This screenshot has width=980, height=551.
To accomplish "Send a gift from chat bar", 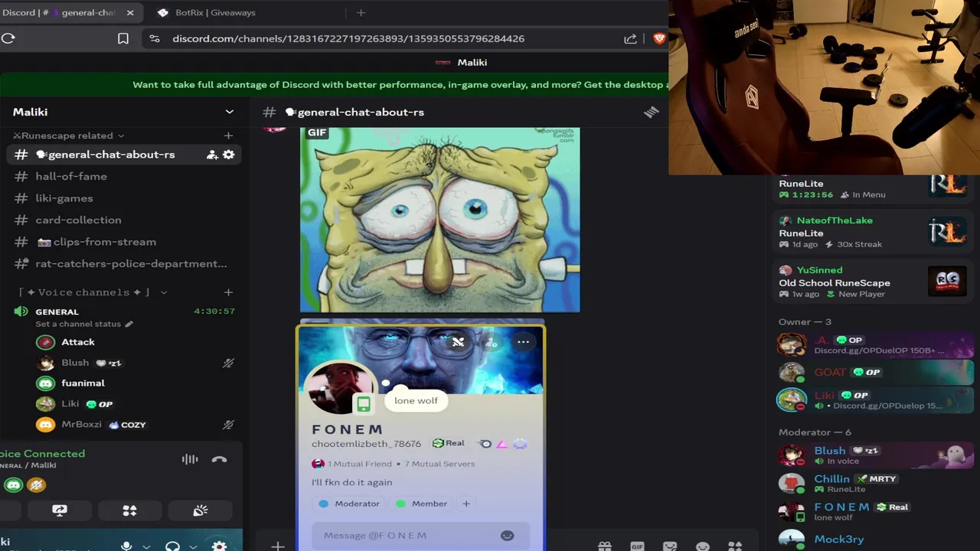I will click(x=604, y=546).
